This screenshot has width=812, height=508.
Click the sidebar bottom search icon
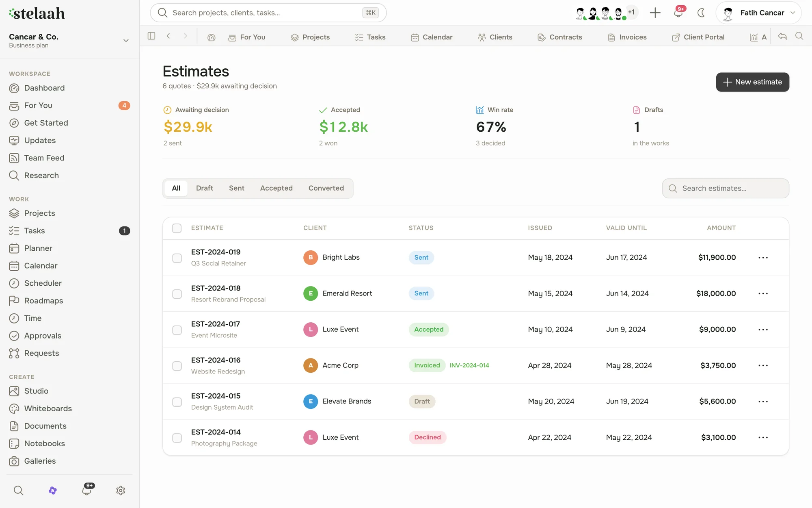pyautogui.click(x=18, y=490)
